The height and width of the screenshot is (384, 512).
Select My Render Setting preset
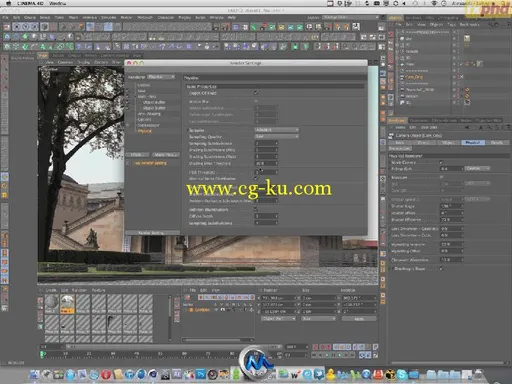(x=151, y=163)
